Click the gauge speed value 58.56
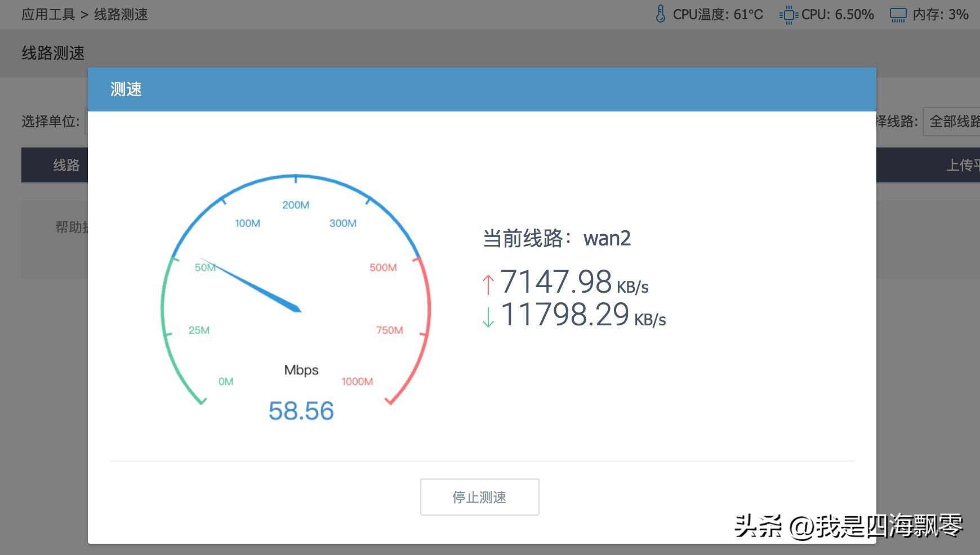 [x=301, y=411]
